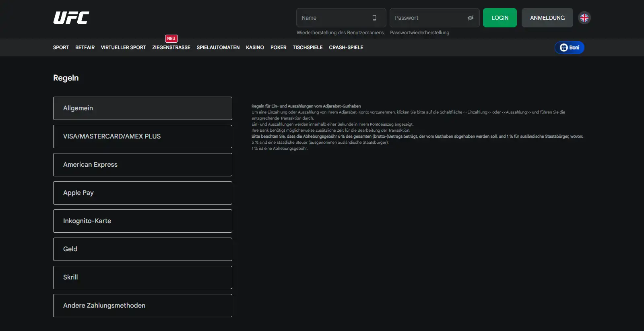This screenshot has height=331, width=644.
Task: Click the mobile phone icon in the Name field
Action: click(x=374, y=18)
